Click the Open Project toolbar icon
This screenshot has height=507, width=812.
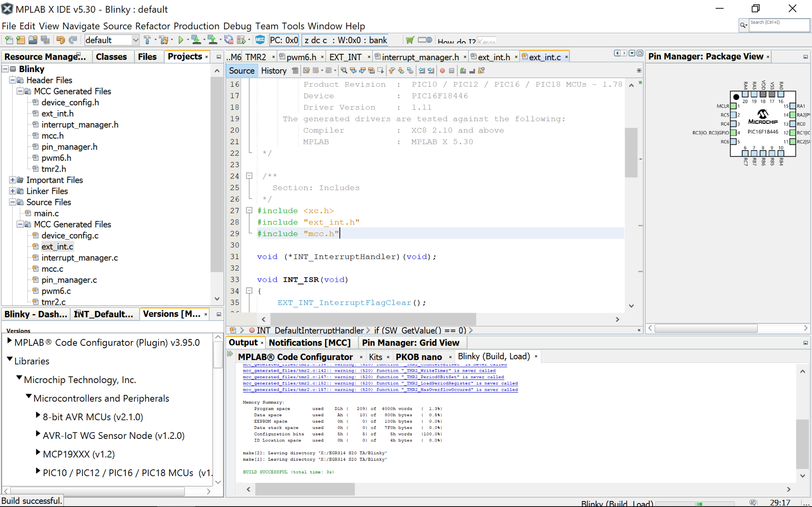(x=33, y=40)
